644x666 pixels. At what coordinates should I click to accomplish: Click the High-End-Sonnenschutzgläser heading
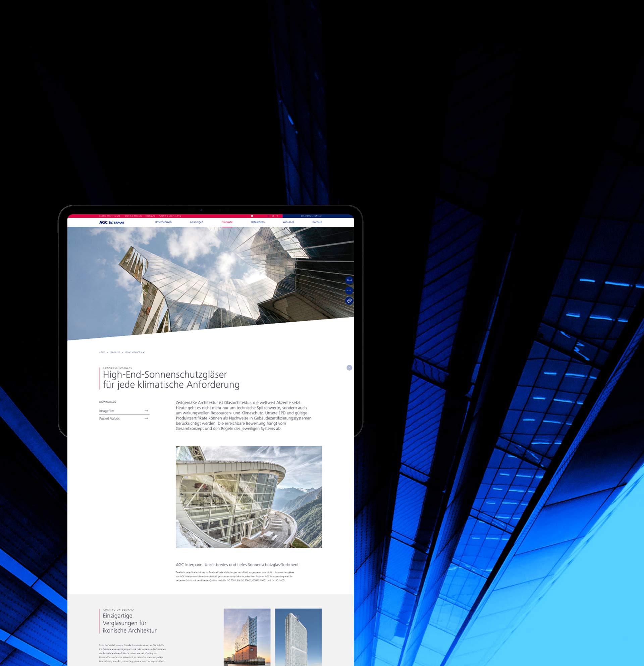point(171,380)
